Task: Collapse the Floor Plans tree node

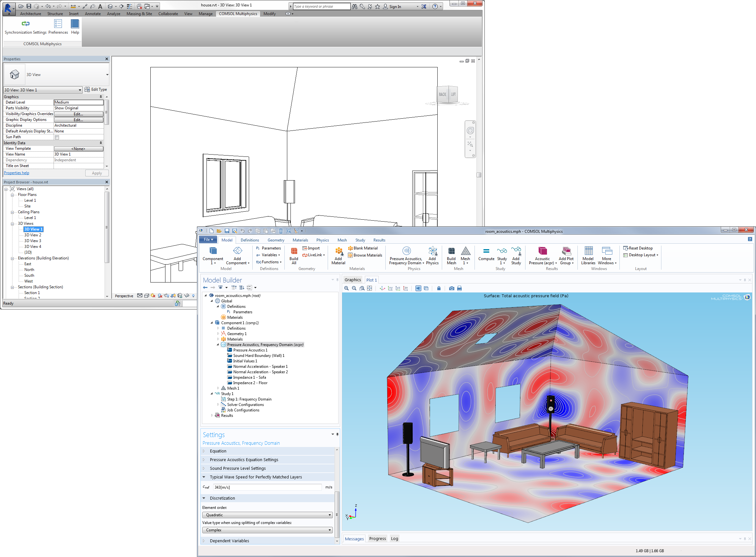Action: 13,195
